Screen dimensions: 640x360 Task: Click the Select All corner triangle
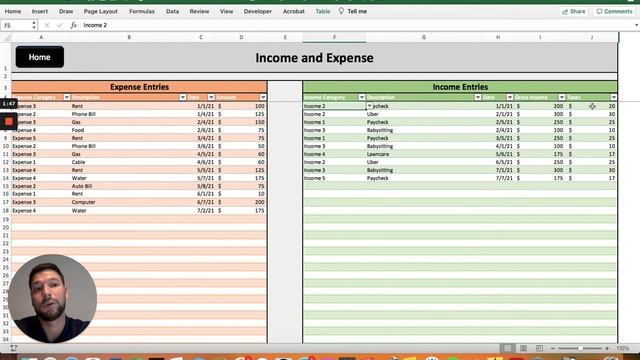pos(7,38)
